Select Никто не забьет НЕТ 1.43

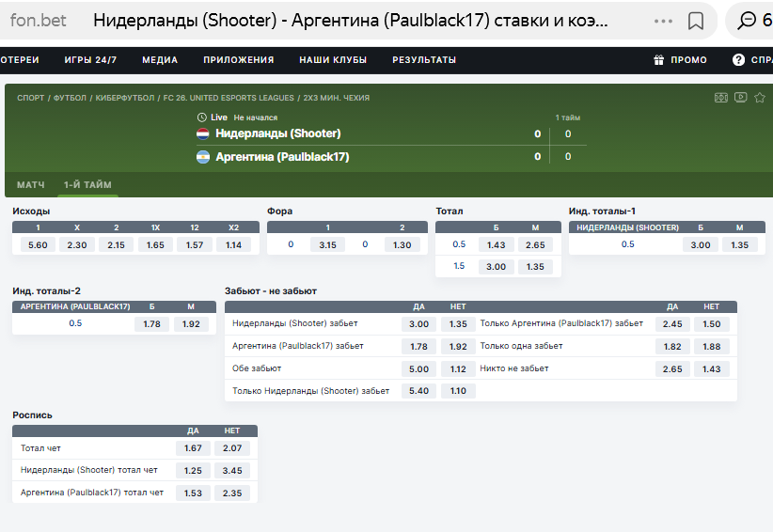(x=711, y=369)
